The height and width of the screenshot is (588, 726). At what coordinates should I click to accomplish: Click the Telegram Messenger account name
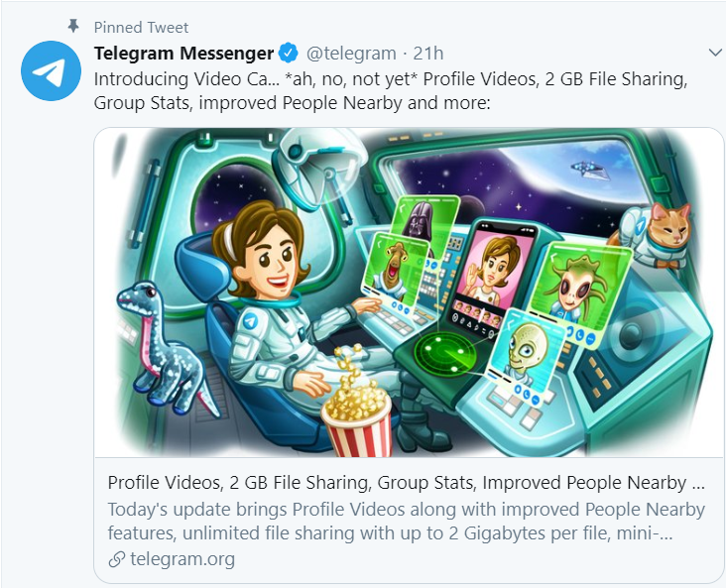point(183,54)
